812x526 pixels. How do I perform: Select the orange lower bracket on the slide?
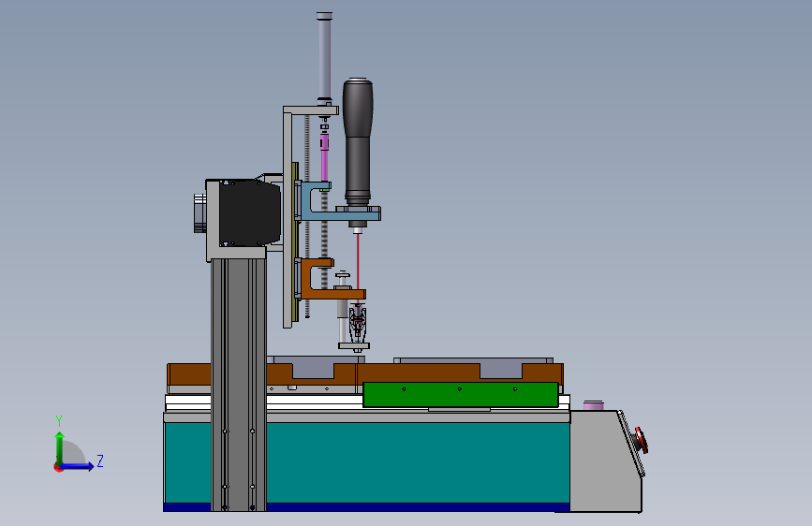(332, 280)
